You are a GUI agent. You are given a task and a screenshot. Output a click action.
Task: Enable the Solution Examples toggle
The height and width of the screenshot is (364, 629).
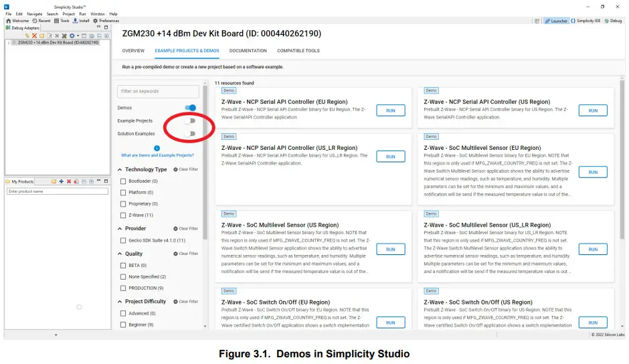coord(191,134)
